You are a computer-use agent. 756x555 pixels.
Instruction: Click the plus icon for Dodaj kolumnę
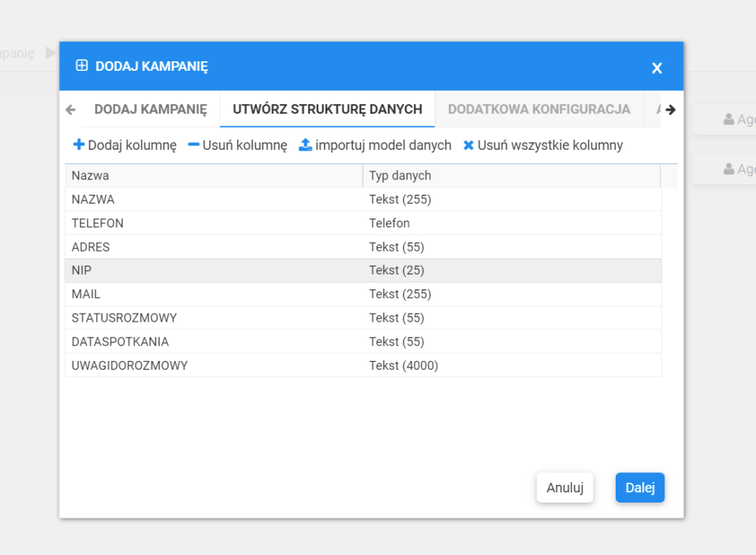click(x=79, y=145)
